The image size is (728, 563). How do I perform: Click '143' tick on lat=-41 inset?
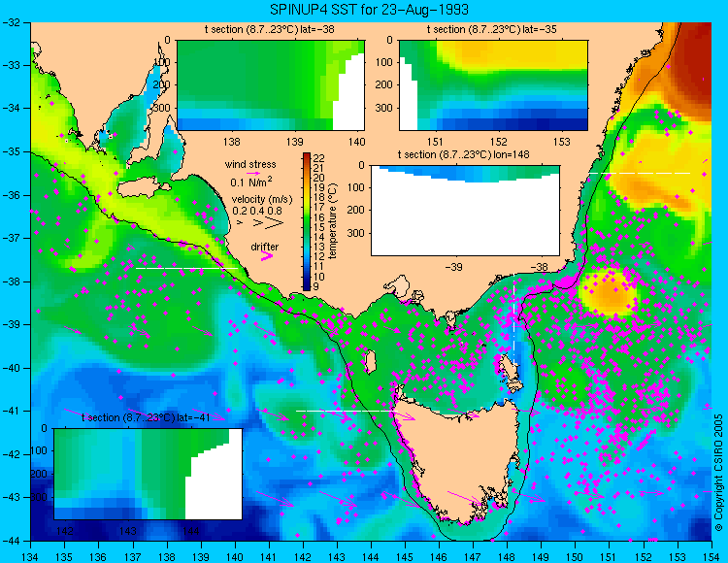point(128,531)
